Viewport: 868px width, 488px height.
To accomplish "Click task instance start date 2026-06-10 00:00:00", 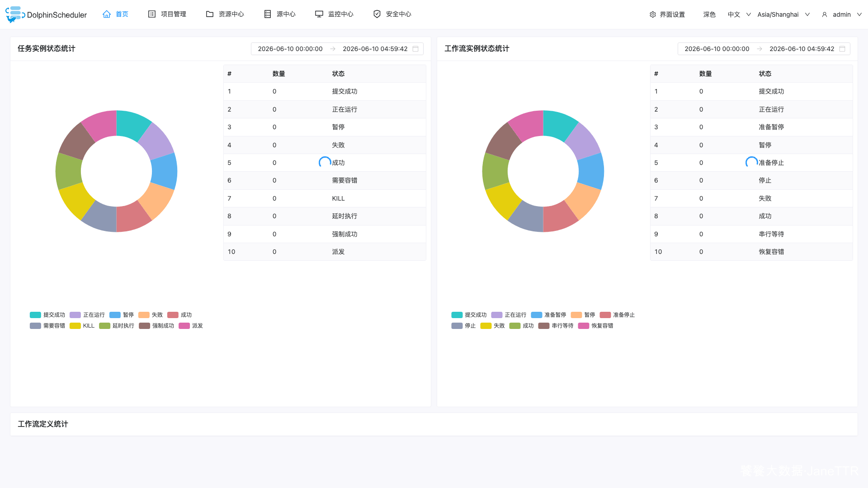I will tap(290, 49).
